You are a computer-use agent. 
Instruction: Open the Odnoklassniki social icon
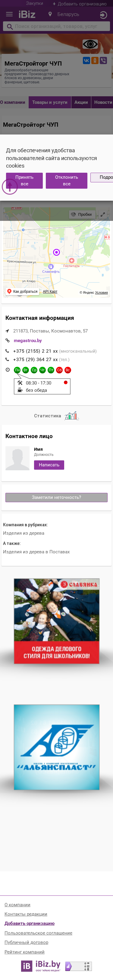(x=95, y=60)
